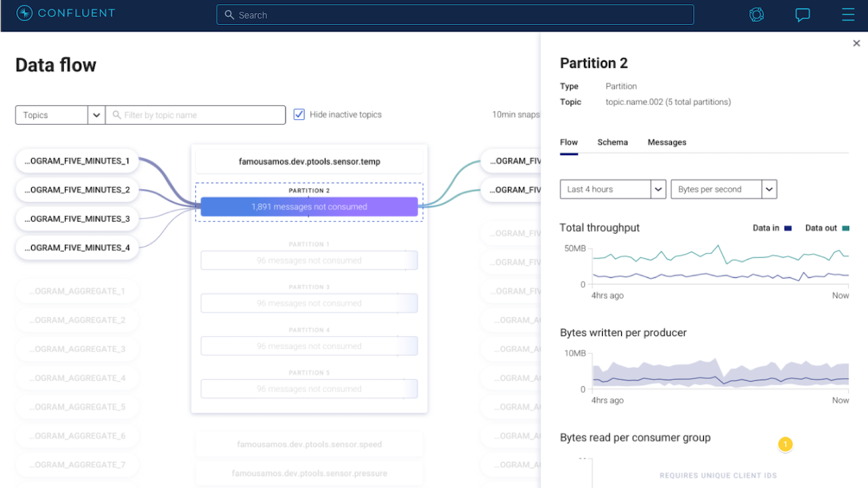868x488 pixels.
Task: Click the yellow notification badge
Action: coord(785,445)
